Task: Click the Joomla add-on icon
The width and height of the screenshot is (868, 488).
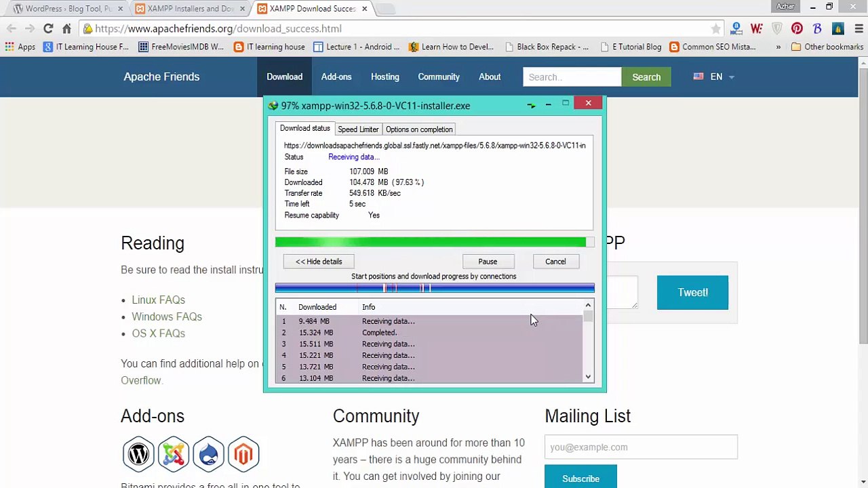Action: [x=174, y=454]
